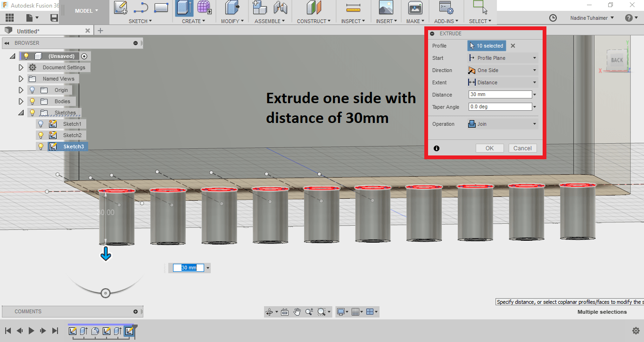Open the MODIFY menu
The height and width of the screenshot is (342, 644).
point(232,21)
